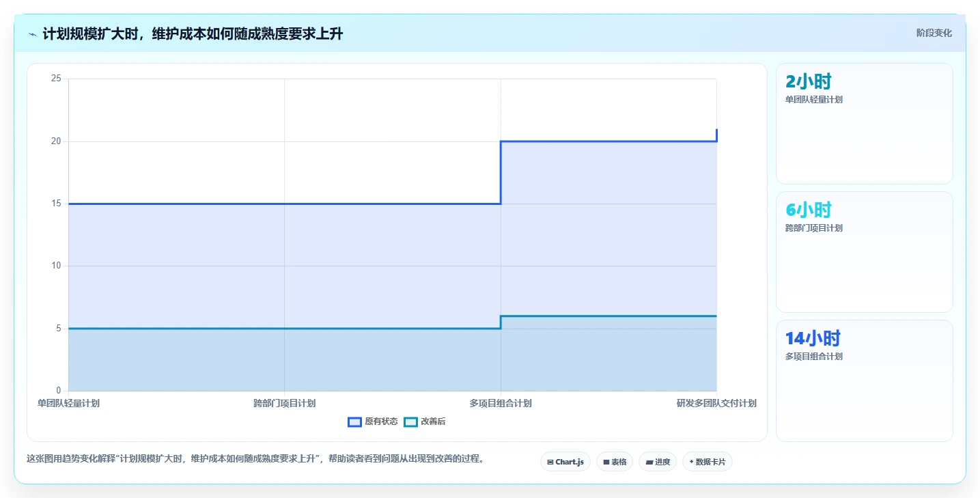Toggle the 改善后 legend item
The height and width of the screenshot is (498, 980).
pos(425,422)
